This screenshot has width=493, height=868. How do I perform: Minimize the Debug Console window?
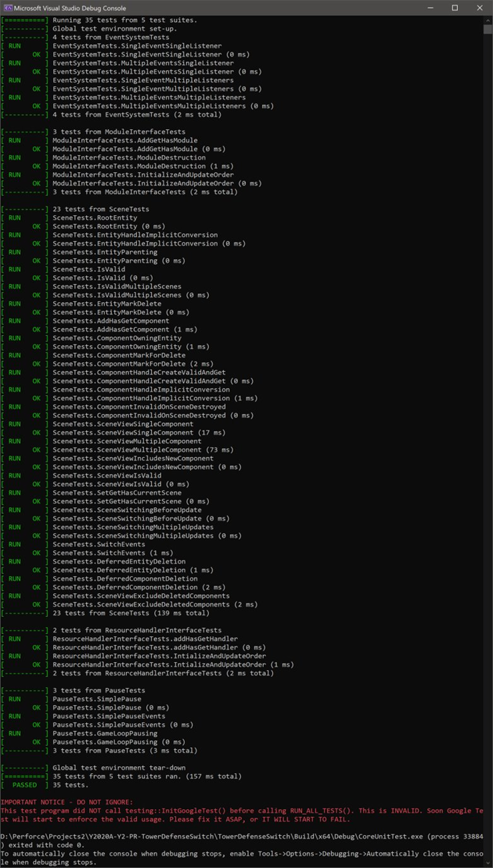click(x=430, y=8)
